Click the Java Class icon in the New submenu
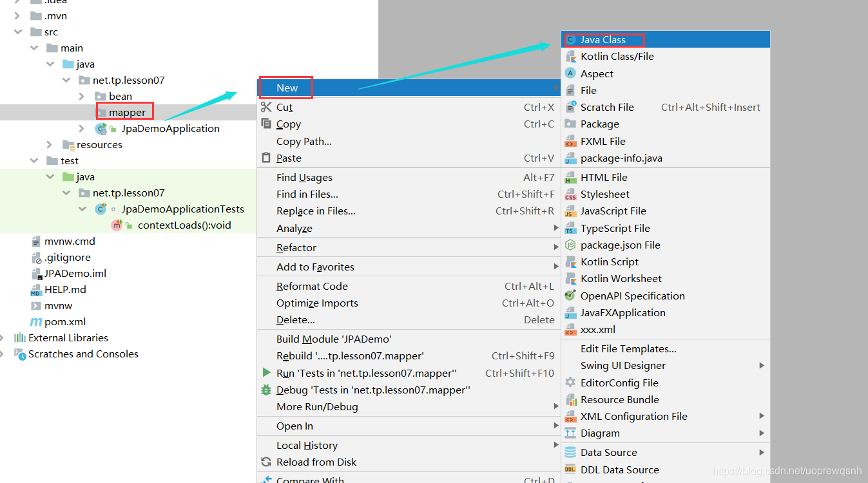This screenshot has height=483, width=868. (x=570, y=40)
